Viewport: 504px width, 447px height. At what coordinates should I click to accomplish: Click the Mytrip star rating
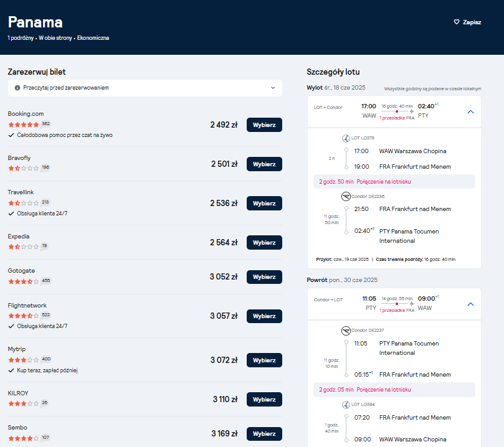(24, 360)
